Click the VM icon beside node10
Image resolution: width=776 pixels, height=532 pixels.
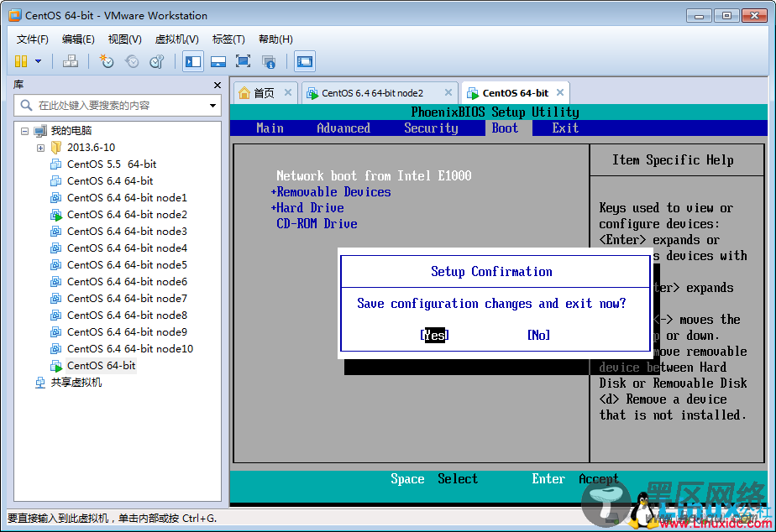[x=56, y=349]
